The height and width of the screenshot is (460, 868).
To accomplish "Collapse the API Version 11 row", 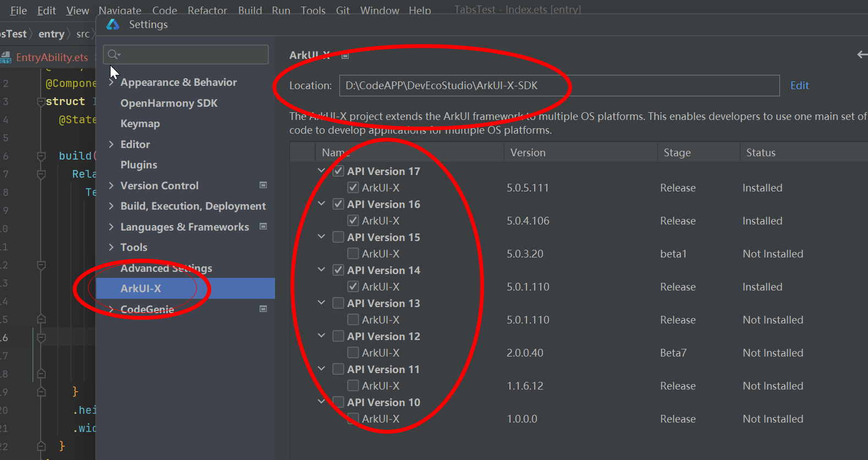I will [x=322, y=369].
